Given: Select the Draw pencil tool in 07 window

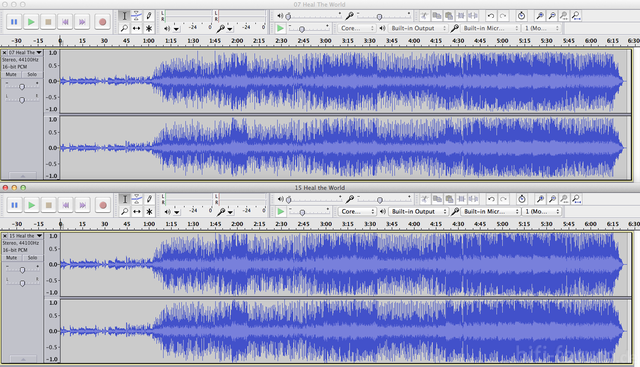Looking at the screenshot, I should click(x=149, y=16).
